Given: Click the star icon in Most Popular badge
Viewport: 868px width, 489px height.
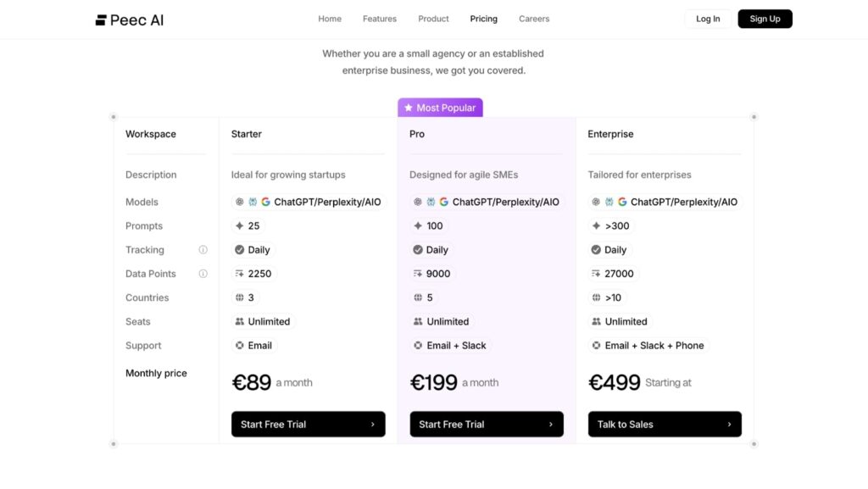Looking at the screenshot, I should [409, 108].
